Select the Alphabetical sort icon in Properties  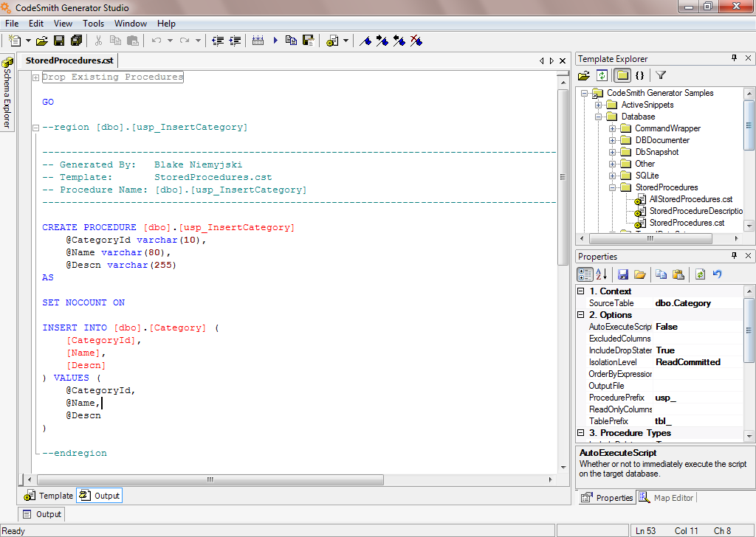[599, 274]
